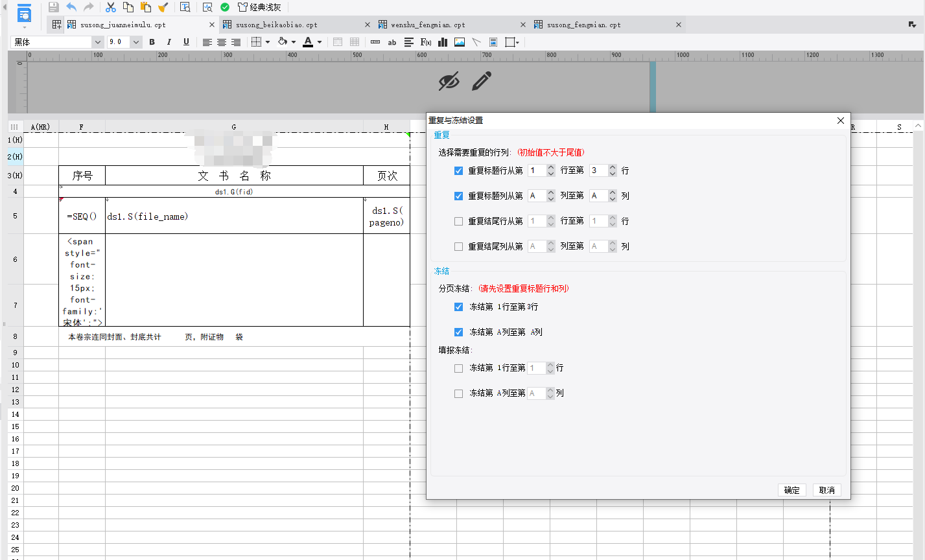Expand the font color dropdown arrow
The height and width of the screenshot is (560, 925).
pos(320,42)
